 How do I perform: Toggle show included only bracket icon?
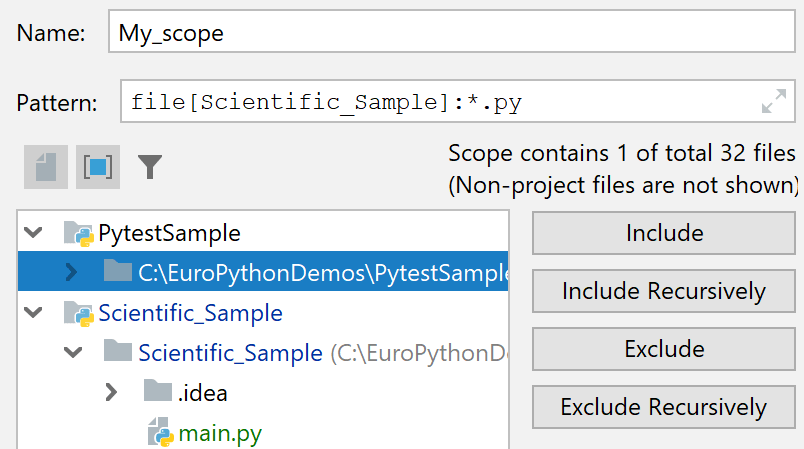point(98,167)
